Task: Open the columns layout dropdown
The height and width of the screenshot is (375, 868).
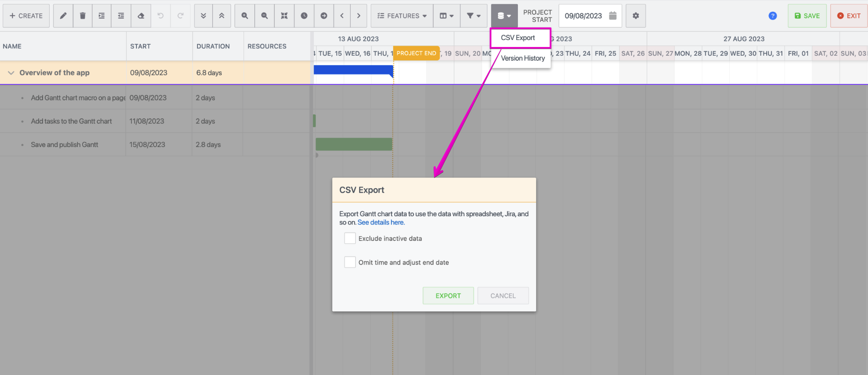Action: click(x=447, y=16)
